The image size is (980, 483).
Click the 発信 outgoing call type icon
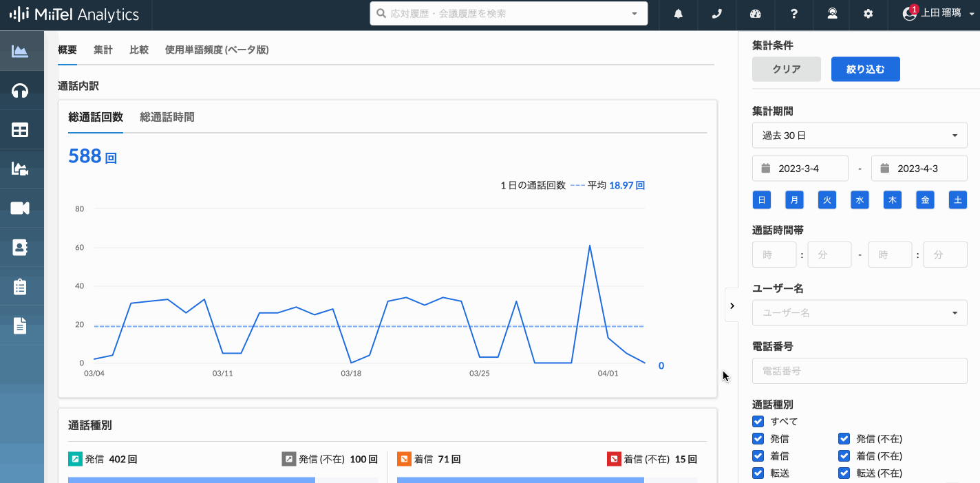click(74, 459)
